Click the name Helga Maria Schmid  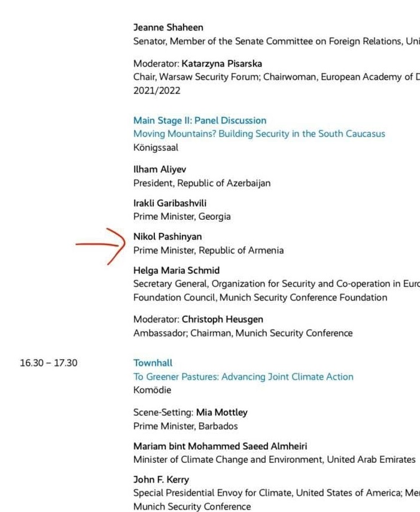pos(176,270)
